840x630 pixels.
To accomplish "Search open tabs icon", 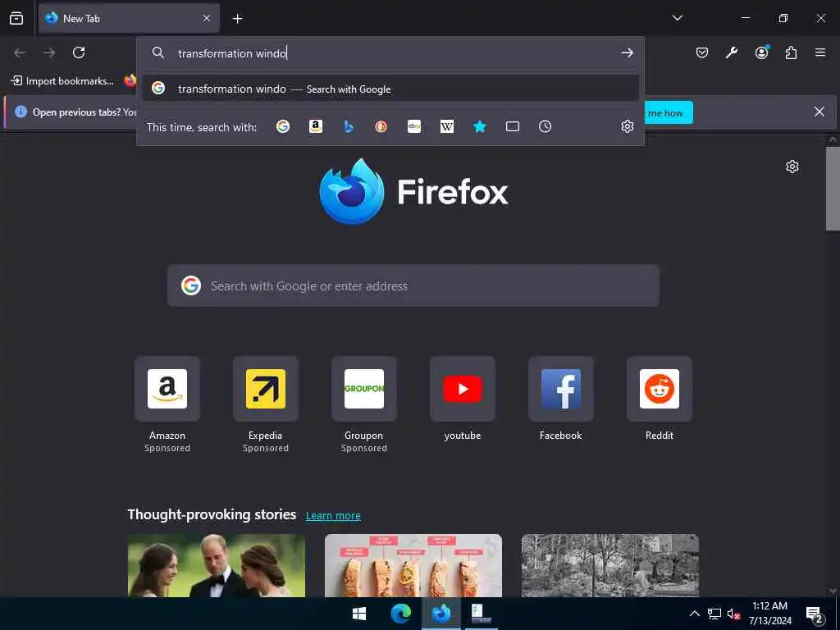I will [513, 126].
